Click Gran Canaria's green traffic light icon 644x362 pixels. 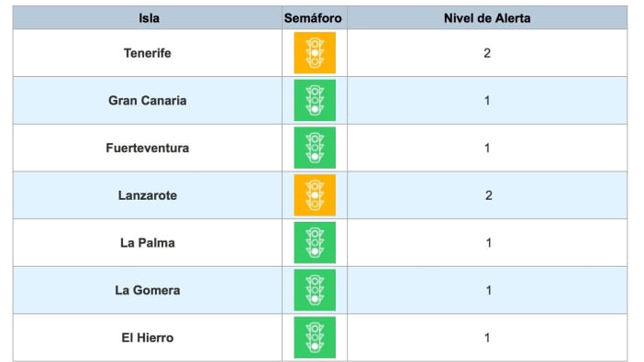pyautogui.click(x=315, y=100)
